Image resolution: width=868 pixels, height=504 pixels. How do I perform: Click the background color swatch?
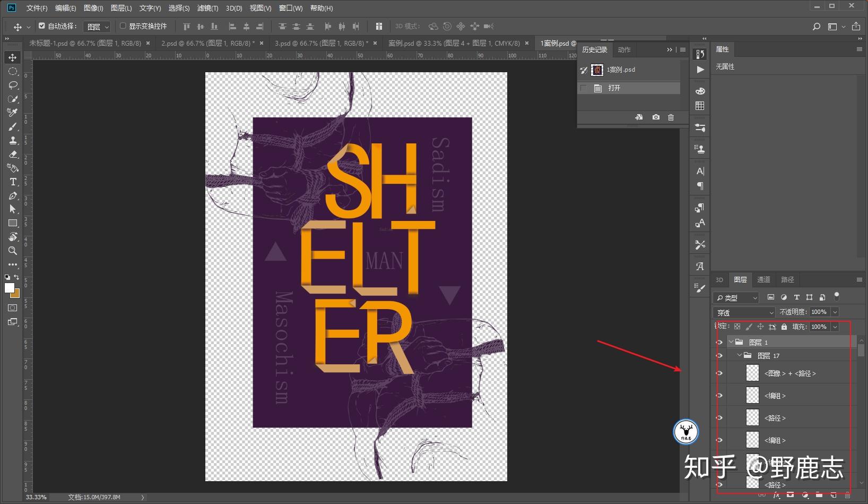pos(16,294)
